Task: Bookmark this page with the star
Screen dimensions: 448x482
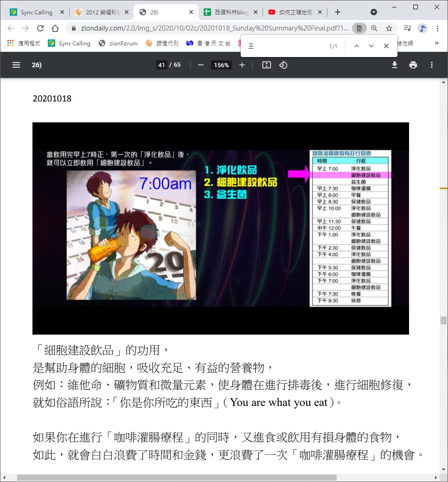Action: [389, 29]
